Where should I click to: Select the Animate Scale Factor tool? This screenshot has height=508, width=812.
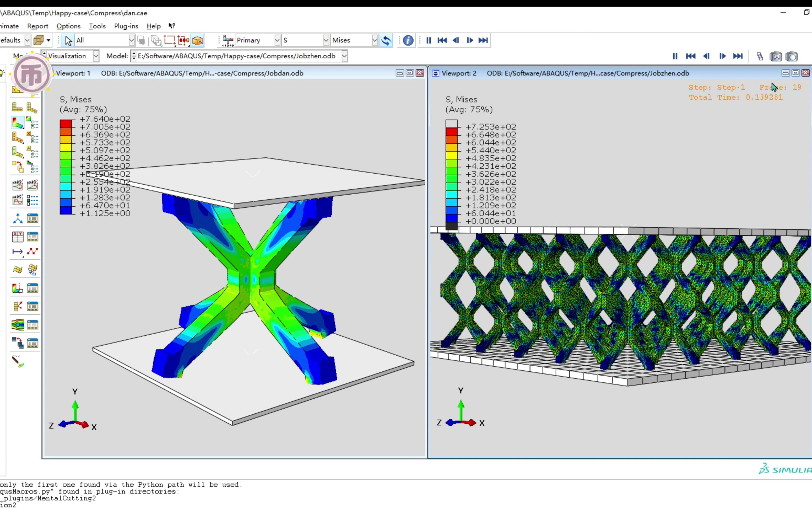coord(18,184)
